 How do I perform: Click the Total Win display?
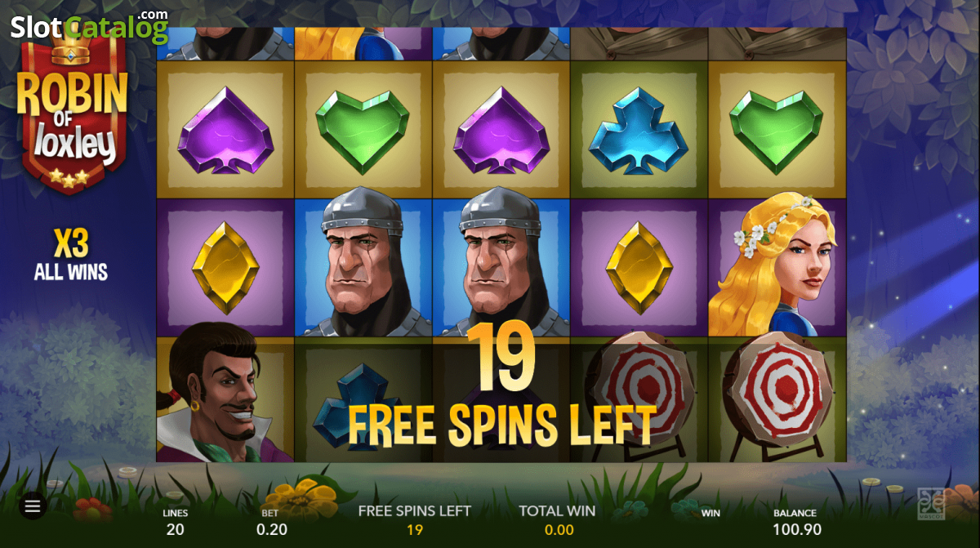tap(557, 520)
